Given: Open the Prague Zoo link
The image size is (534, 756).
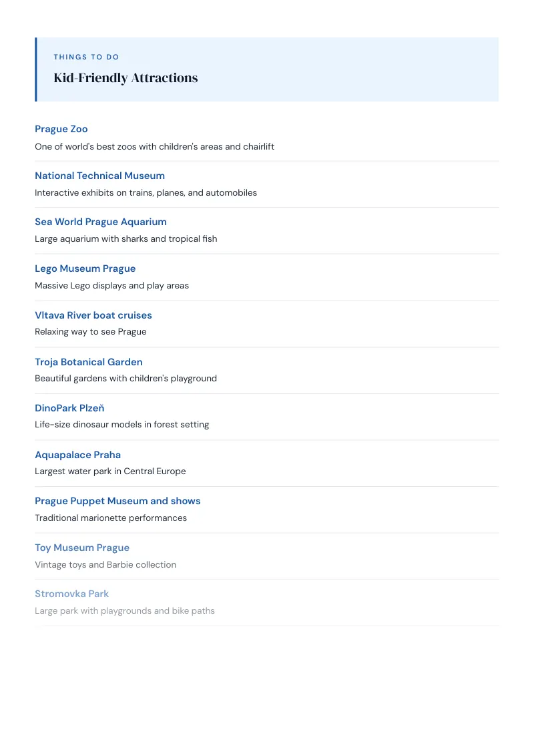Looking at the screenshot, I should pos(61,129).
